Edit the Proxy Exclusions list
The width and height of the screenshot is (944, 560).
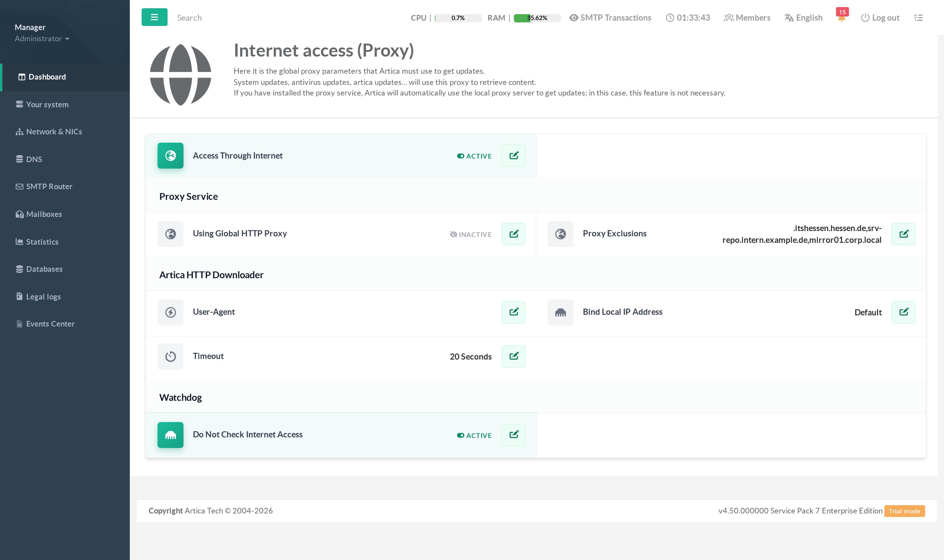point(904,234)
